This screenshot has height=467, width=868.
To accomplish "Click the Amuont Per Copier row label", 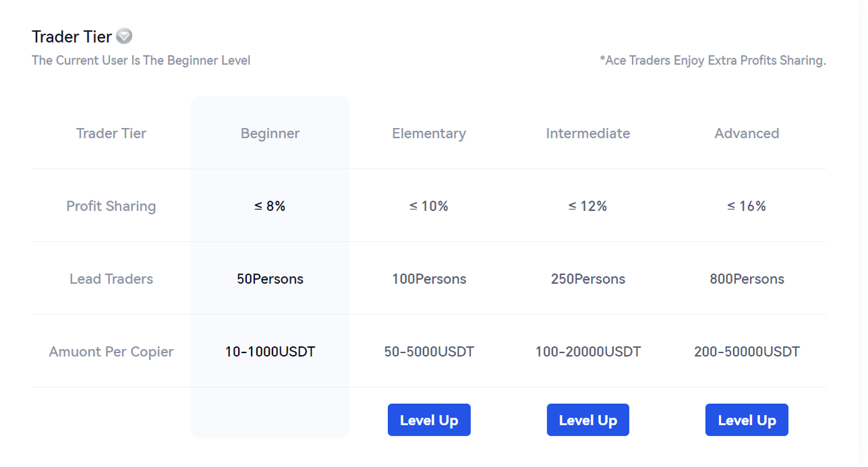I will tap(111, 352).
